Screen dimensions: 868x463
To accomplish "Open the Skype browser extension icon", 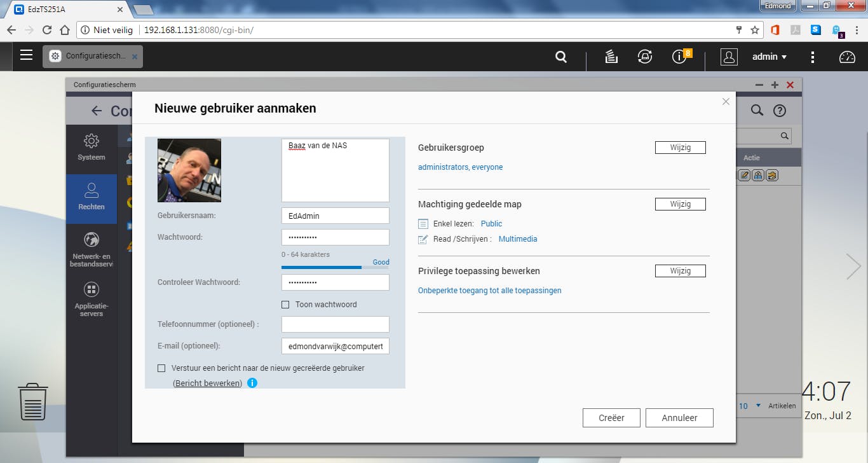I will pyautogui.click(x=816, y=30).
